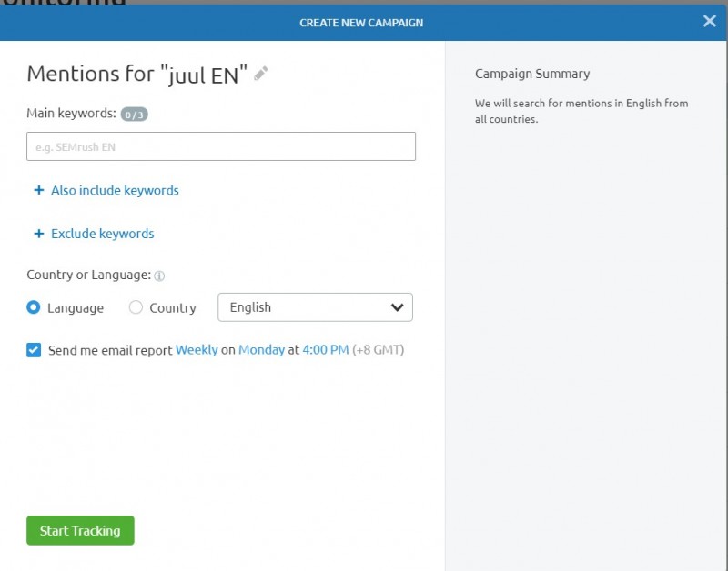The height and width of the screenshot is (571, 728).
Task: Click the 0/3 keywords counter badge
Action: (134, 115)
